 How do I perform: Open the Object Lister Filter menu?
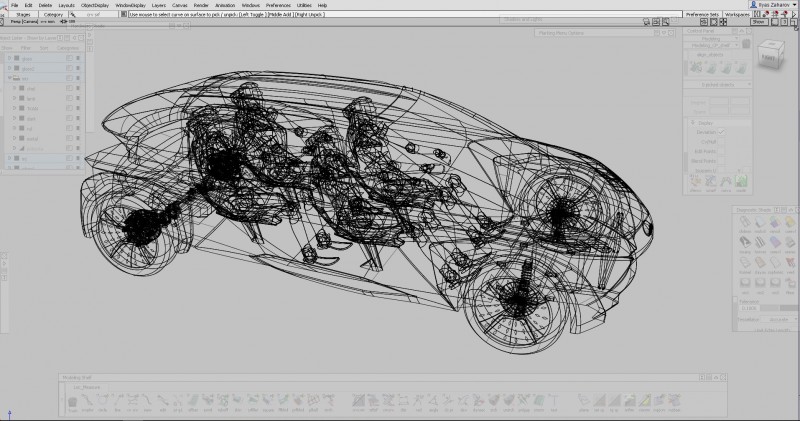click(26, 48)
